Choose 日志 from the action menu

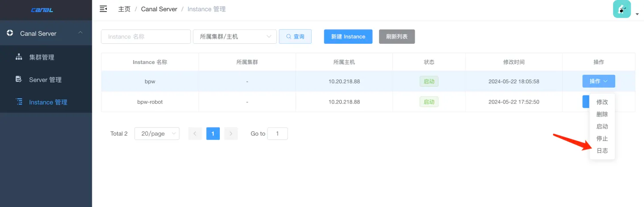click(x=602, y=151)
